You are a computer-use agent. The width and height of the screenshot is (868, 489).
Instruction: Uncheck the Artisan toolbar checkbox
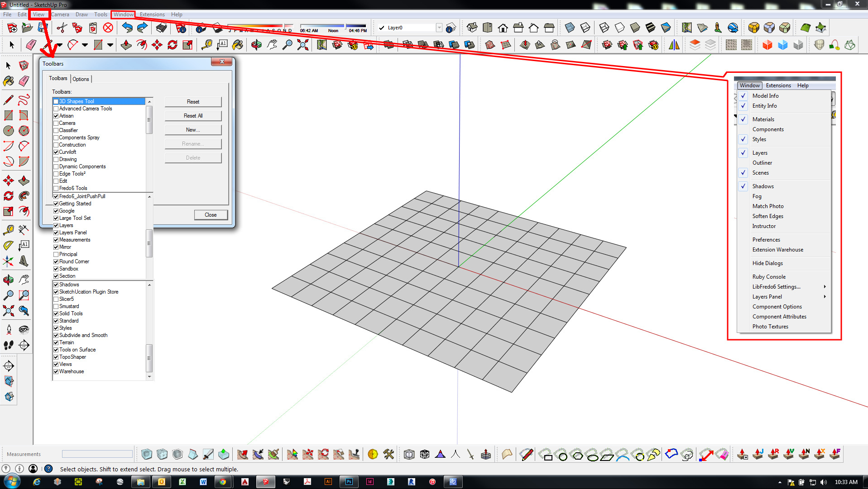click(x=56, y=116)
